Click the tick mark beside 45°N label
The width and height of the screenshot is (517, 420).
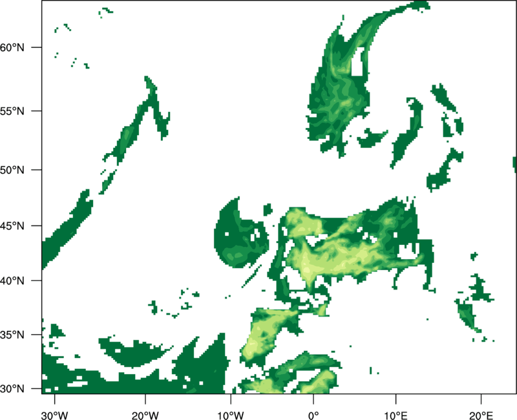pos(37,226)
